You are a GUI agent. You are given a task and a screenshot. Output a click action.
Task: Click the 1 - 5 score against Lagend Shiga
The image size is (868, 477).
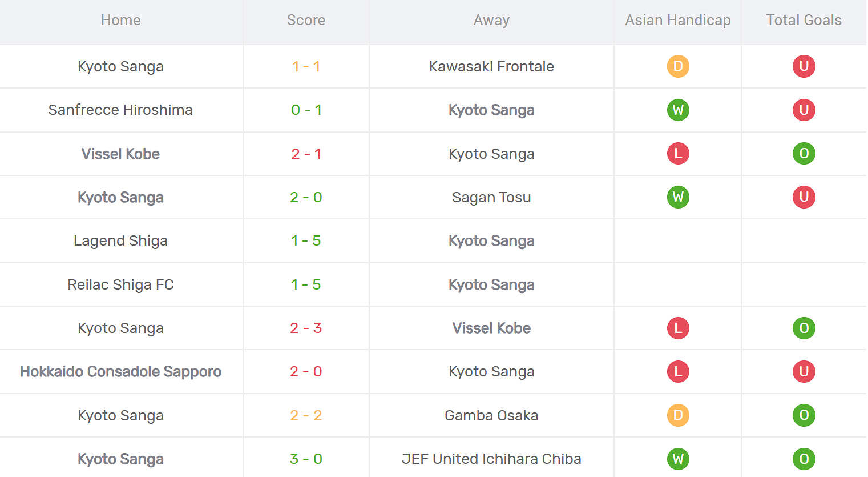(306, 241)
